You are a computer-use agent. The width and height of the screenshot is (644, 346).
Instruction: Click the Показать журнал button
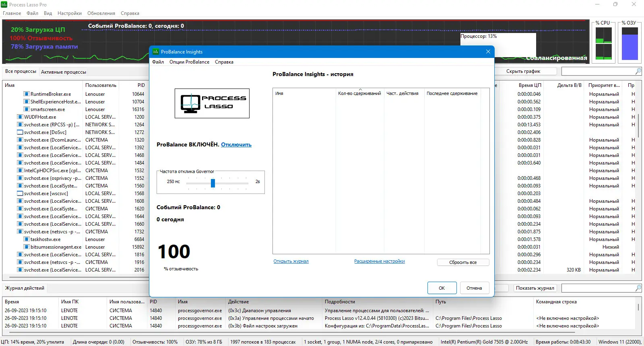coord(535,288)
